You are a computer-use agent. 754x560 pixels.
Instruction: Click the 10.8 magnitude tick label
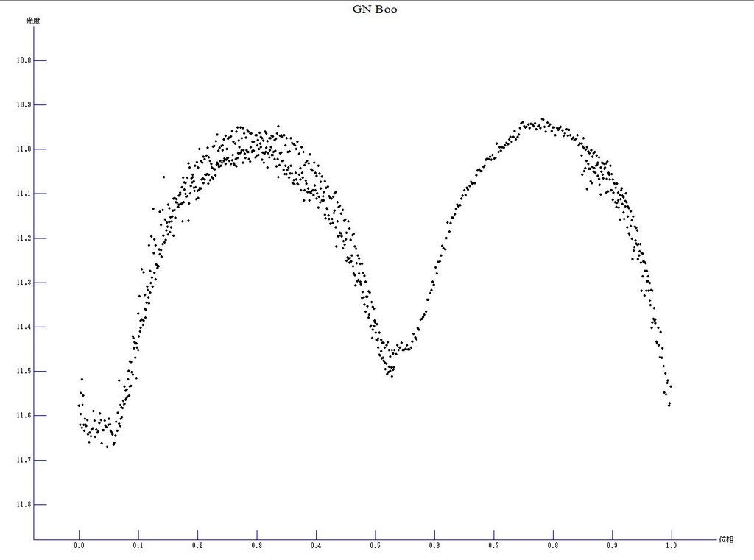(24, 60)
